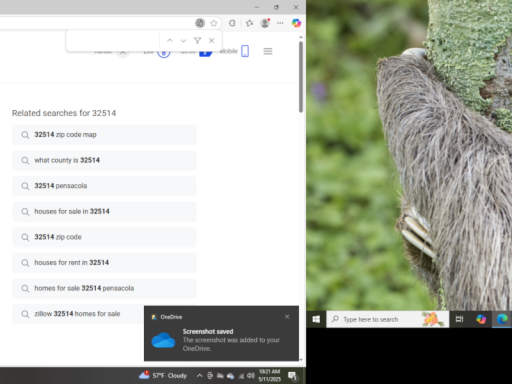The height and width of the screenshot is (384, 512).
Task: Search 32514 zip code map
Action: (x=104, y=135)
